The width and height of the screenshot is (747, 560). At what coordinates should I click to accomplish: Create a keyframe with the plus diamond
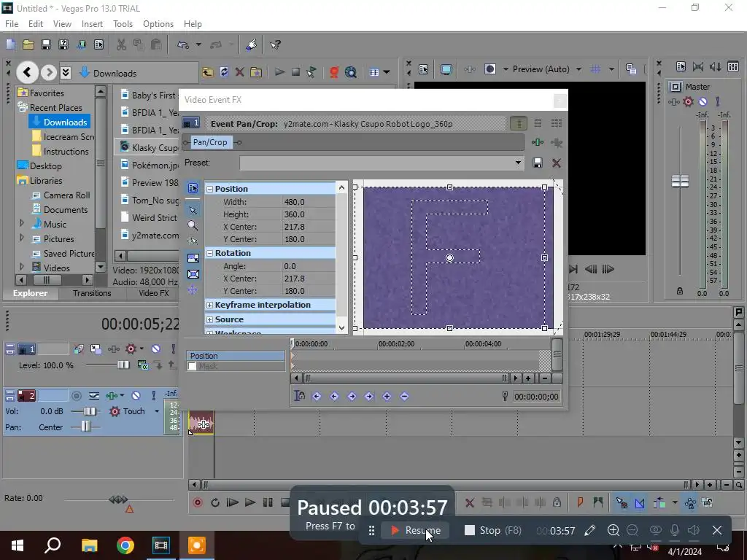(x=387, y=396)
